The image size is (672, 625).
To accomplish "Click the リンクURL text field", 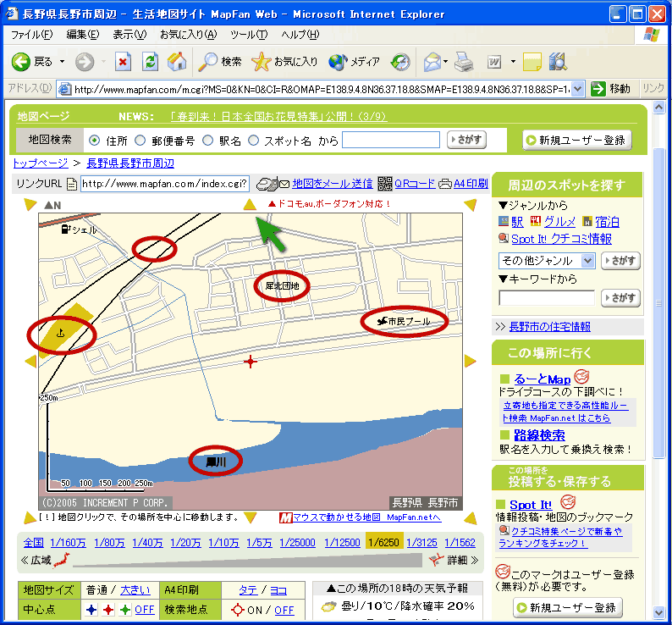I will point(165,184).
